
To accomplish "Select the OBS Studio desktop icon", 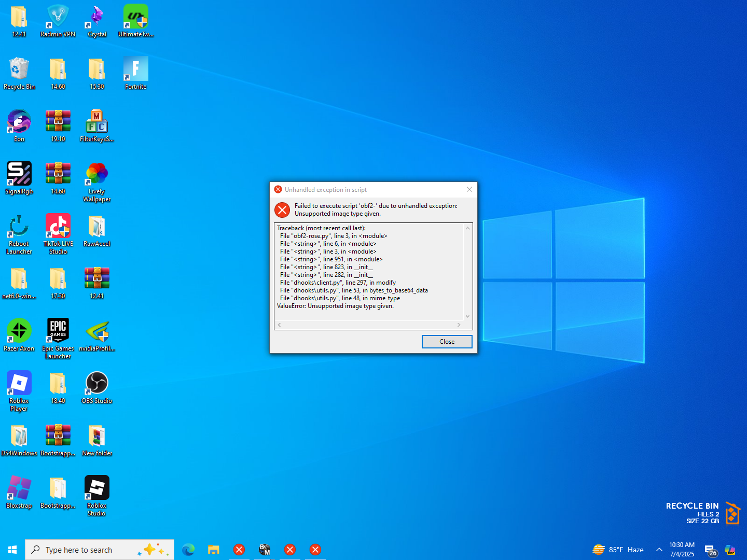I will click(x=97, y=384).
